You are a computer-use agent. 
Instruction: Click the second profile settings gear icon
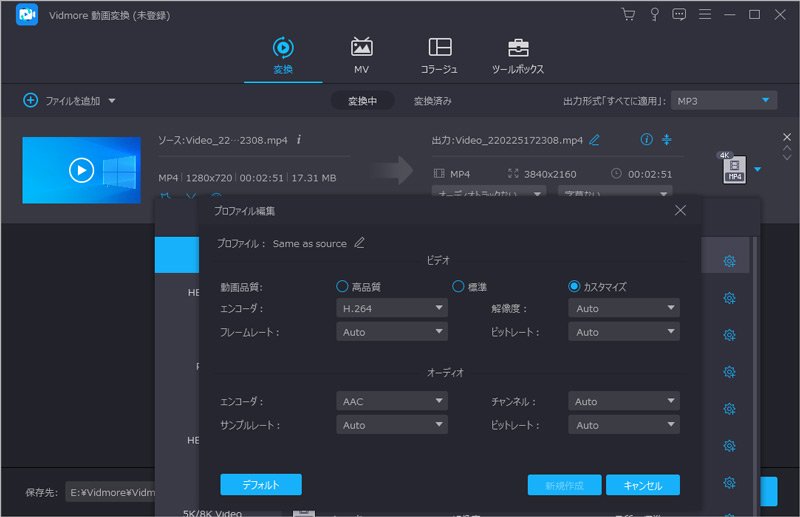coord(730,298)
